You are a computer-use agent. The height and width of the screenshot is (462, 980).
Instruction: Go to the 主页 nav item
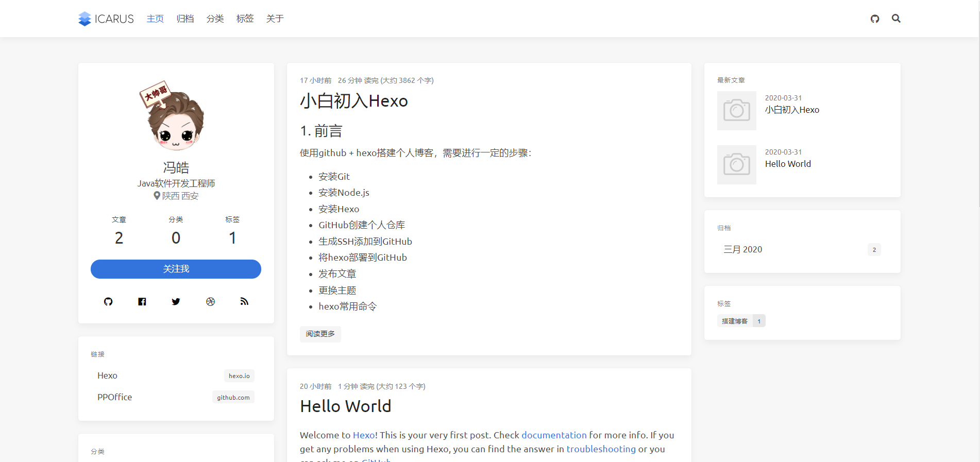click(x=155, y=19)
